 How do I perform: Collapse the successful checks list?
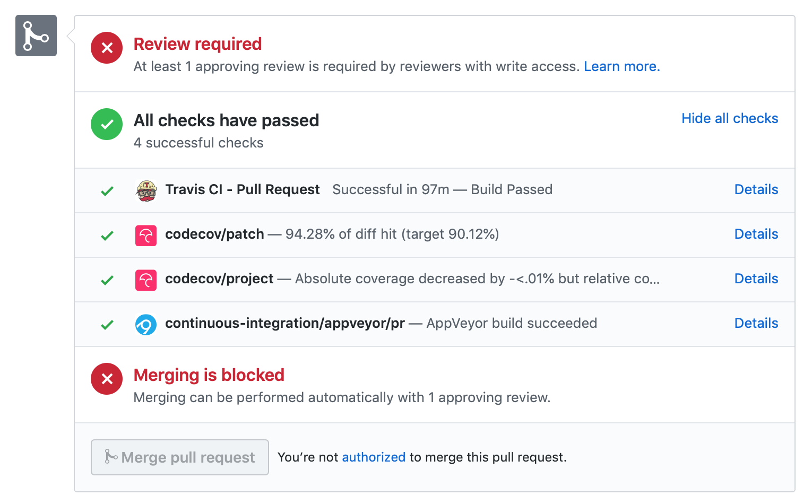tap(729, 118)
